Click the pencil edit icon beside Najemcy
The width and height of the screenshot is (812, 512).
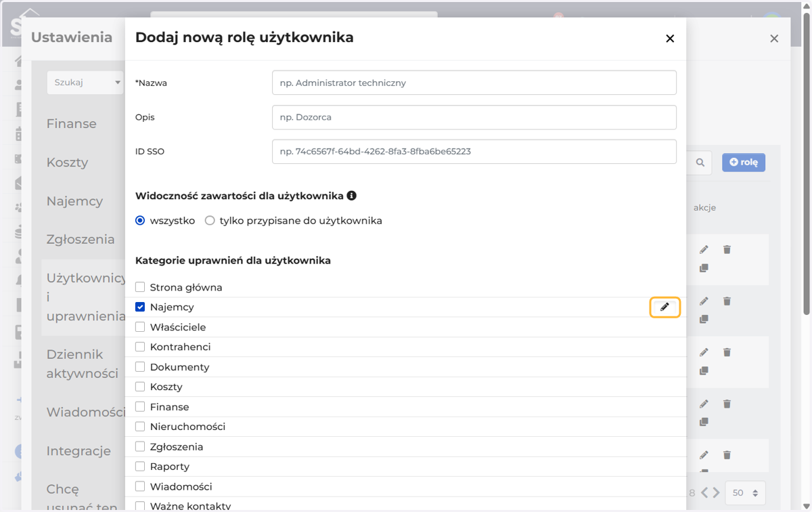point(664,307)
